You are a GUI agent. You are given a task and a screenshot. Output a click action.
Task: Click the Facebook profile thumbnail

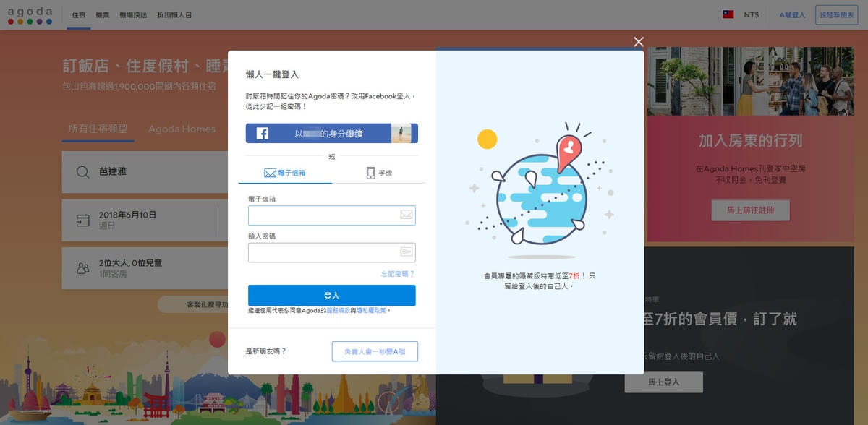(x=401, y=134)
